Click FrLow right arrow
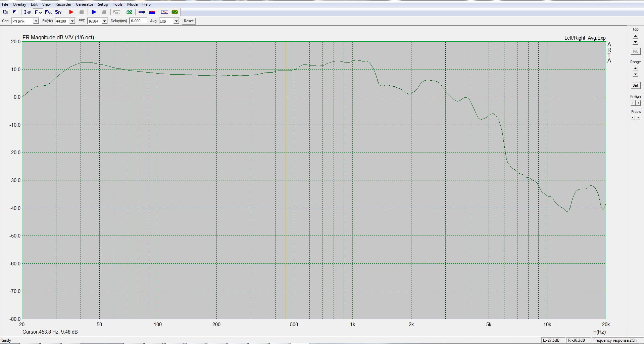The height and width of the screenshot is (344, 644). point(638,118)
